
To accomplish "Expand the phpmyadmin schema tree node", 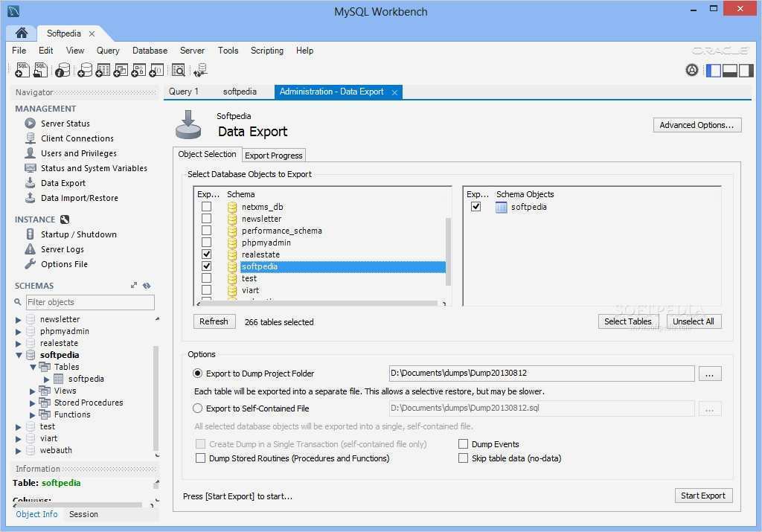I will [x=18, y=331].
